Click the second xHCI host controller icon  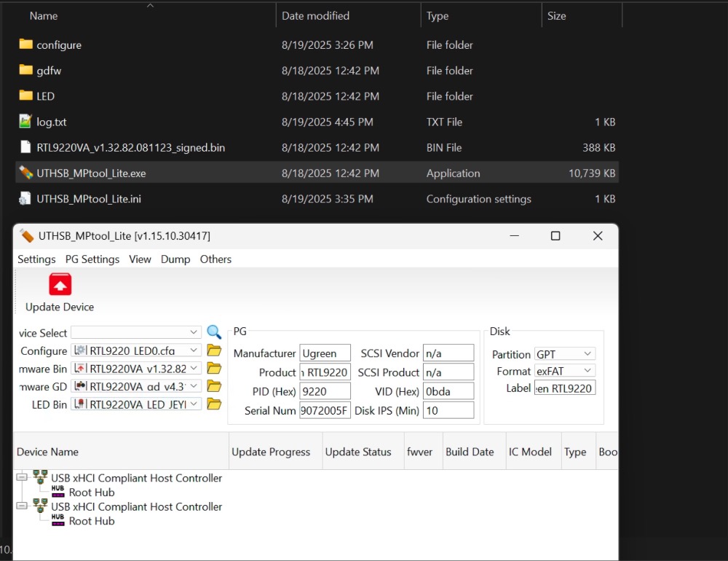[40, 506]
